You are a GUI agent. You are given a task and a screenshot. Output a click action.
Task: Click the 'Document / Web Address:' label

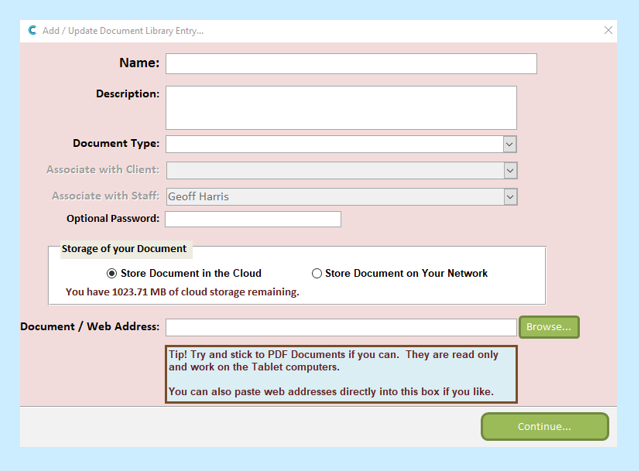pyautogui.click(x=90, y=327)
